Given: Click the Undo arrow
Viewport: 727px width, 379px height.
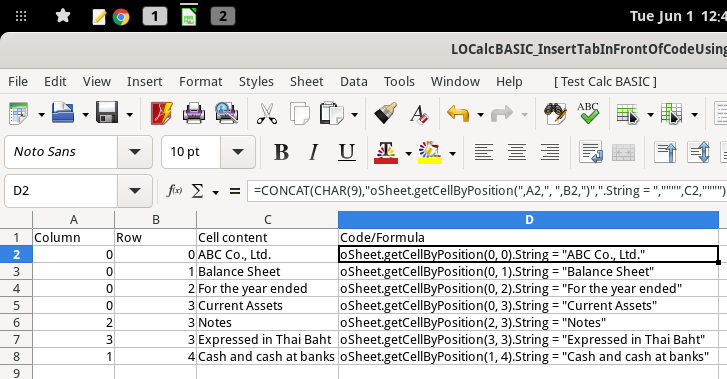Looking at the screenshot, I should pyautogui.click(x=458, y=113).
